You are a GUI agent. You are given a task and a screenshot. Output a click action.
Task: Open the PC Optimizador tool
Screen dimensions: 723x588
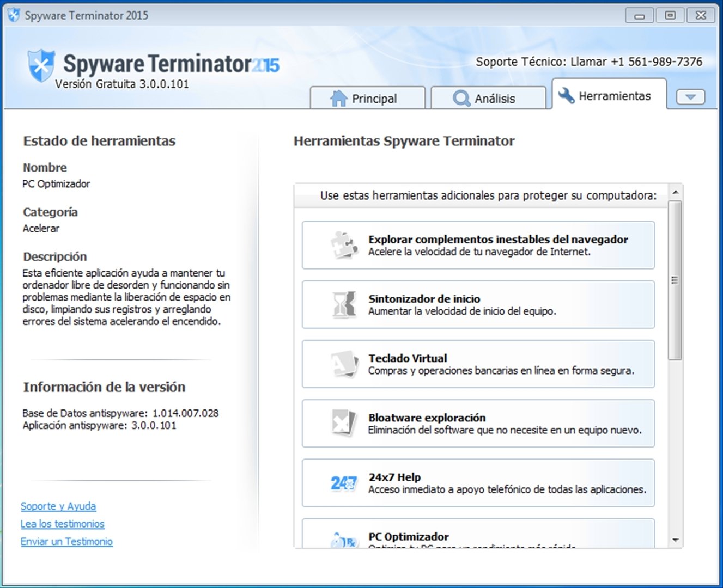[478, 534]
